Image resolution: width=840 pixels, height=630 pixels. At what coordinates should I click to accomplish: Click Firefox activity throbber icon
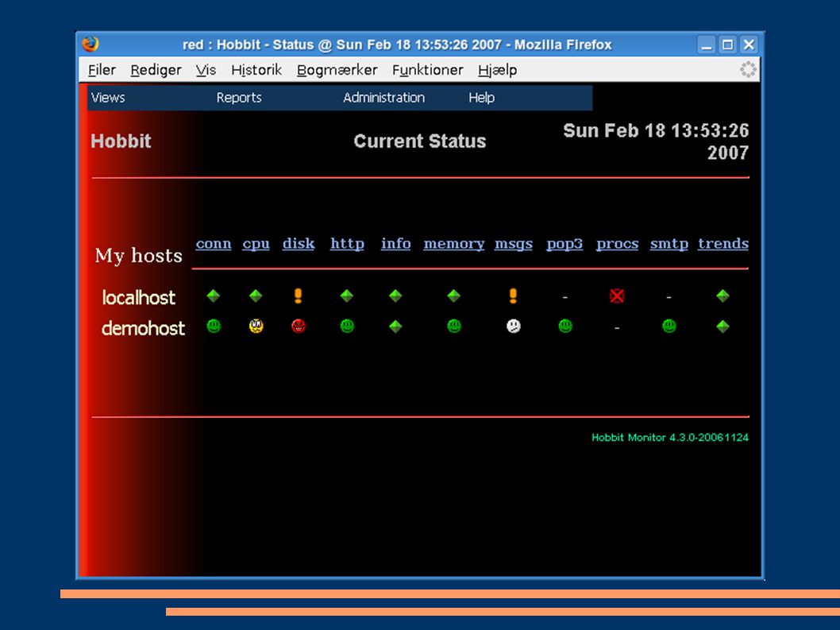(748, 70)
